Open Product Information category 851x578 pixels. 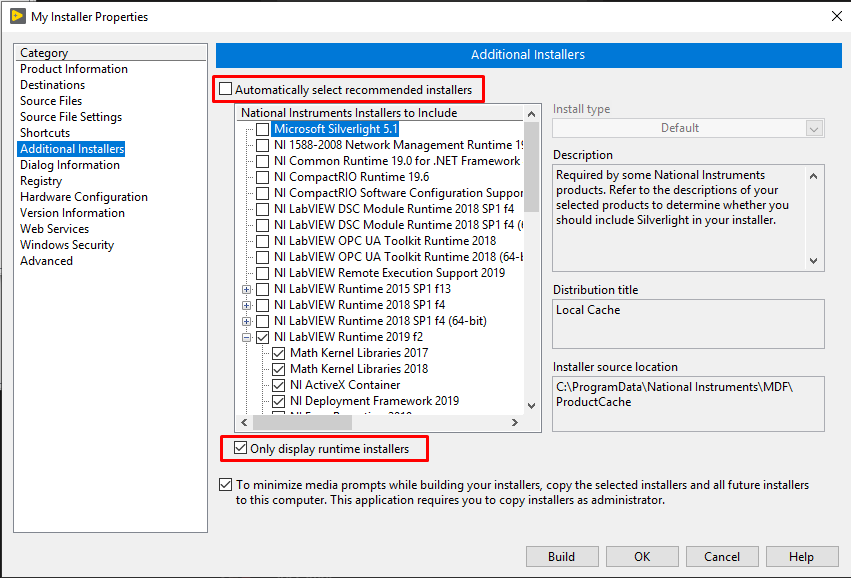[x=74, y=69]
